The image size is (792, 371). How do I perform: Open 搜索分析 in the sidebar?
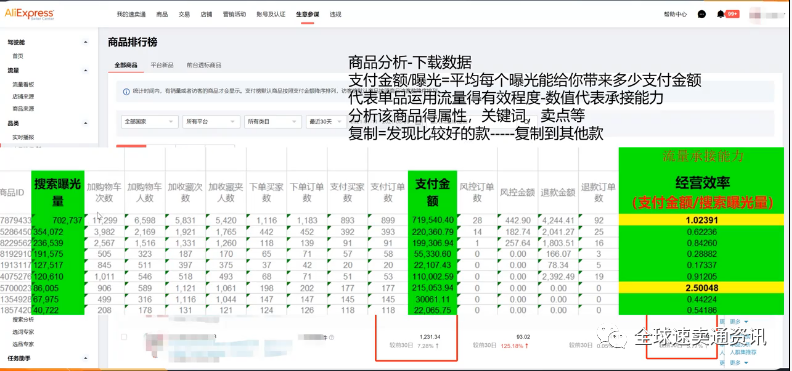pos(23,320)
